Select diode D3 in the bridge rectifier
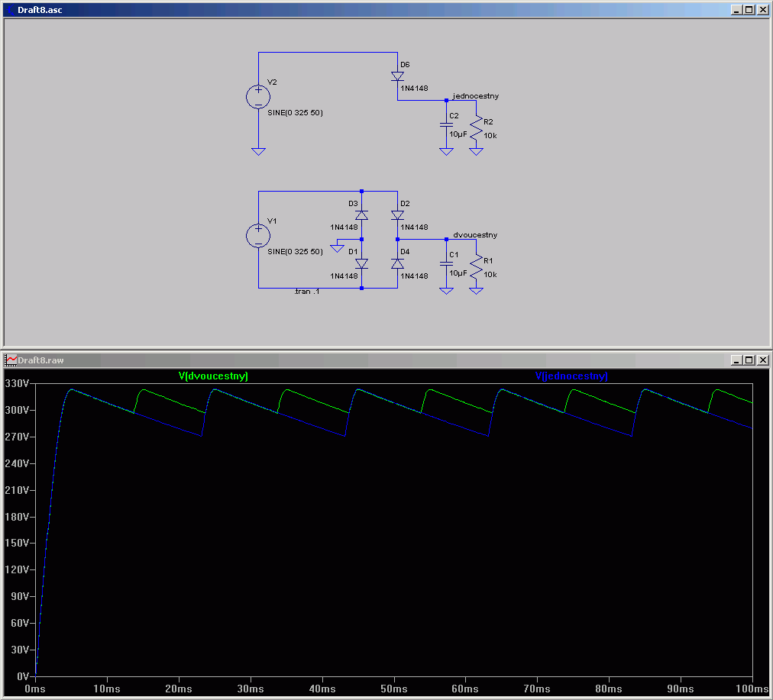This screenshot has height=700, width=773. (x=362, y=215)
